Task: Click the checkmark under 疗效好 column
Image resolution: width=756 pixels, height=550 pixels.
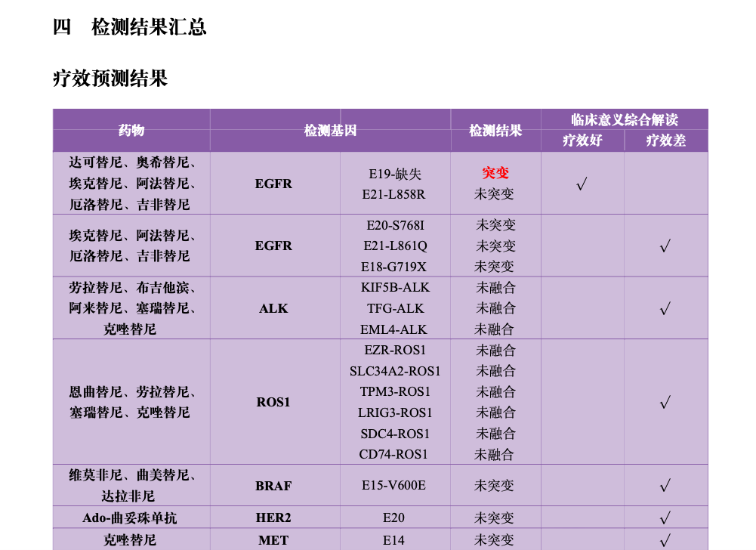Action: [x=582, y=184]
